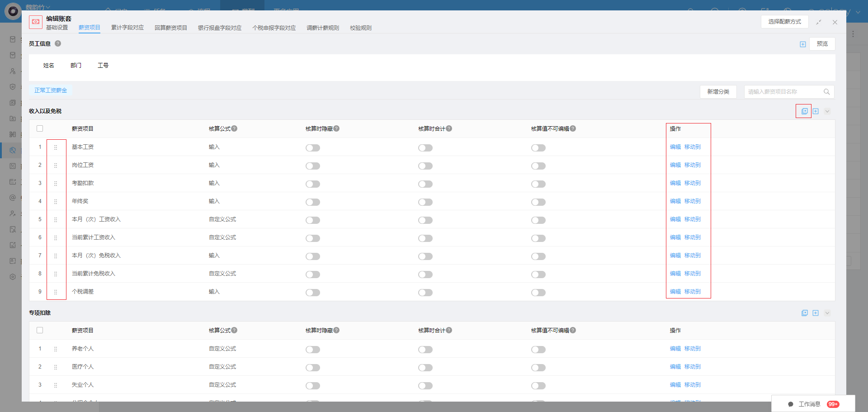Toggle 核算值不可编辑 for 考勤扣款
This screenshot has height=412, width=868.
click(x=538, y=184)
